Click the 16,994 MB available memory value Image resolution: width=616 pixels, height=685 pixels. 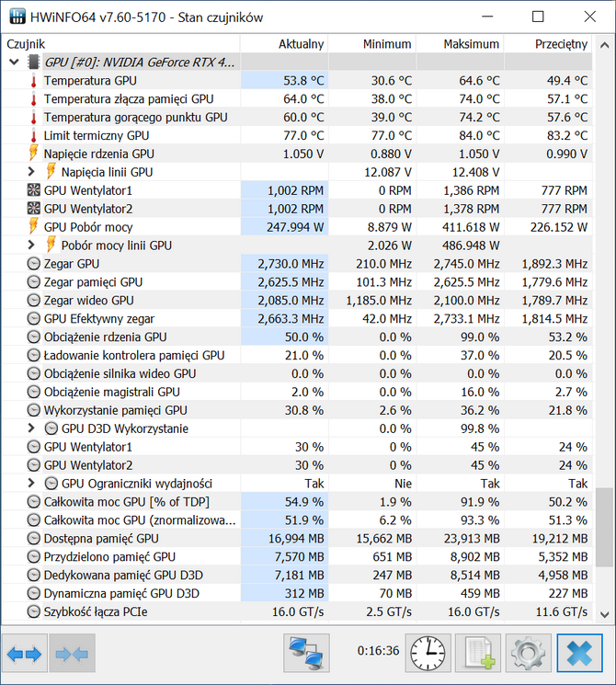coord(296,539)
